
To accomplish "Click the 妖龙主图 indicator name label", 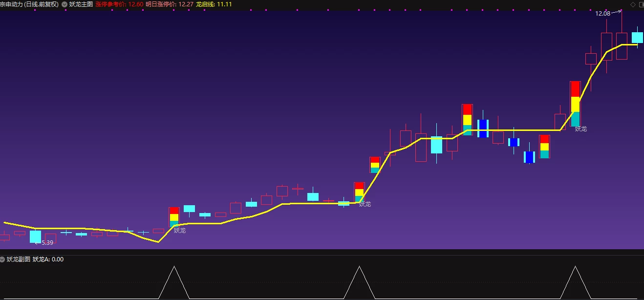I will (x=81, y=4).
